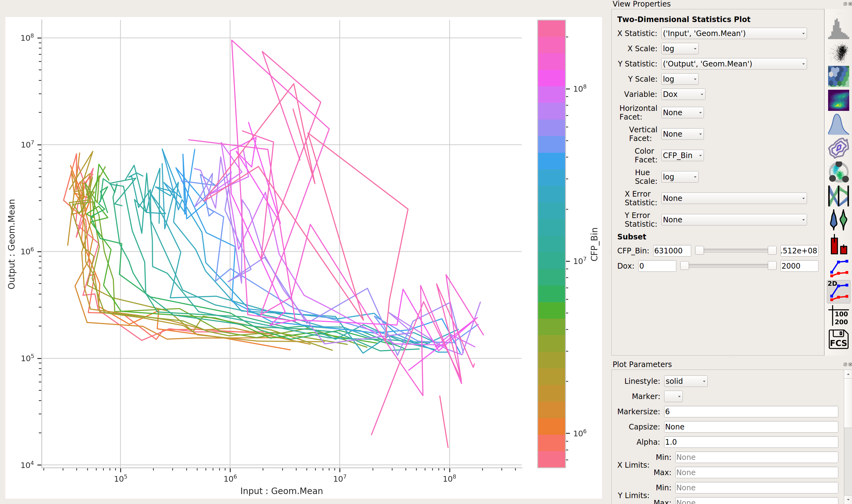
Task: Click the X Limits Max field
Action: (756, 473)
